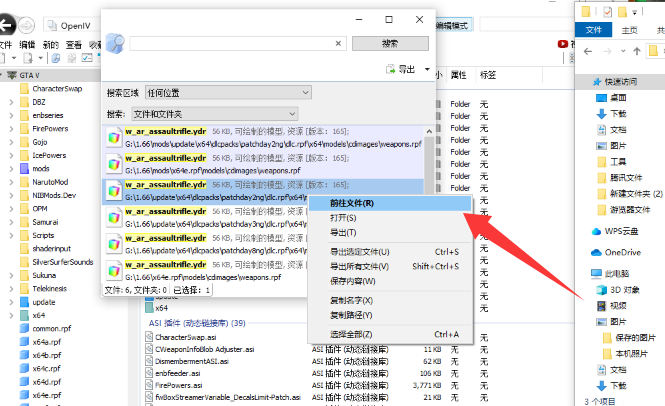Click the 编辑模式 button in OpenIV
The width and height of the screenshot is (665, 406).
(x=453, y=25)
